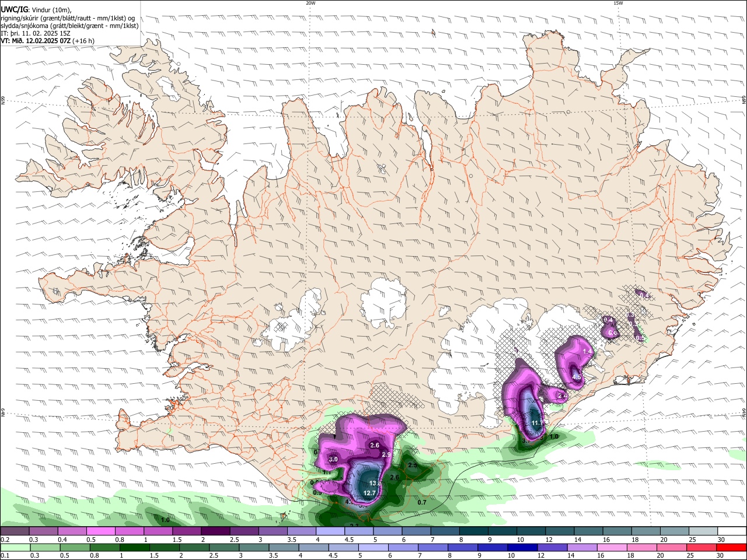Select the dark teal 10 mm snow swatch
The image size is (747, 560).
coord(531,531)
